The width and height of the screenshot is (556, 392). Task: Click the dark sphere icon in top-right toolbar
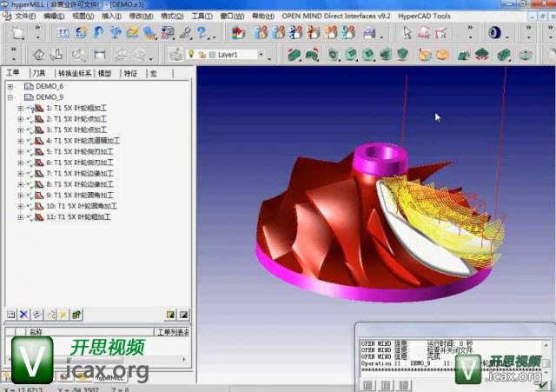(494, 33)
